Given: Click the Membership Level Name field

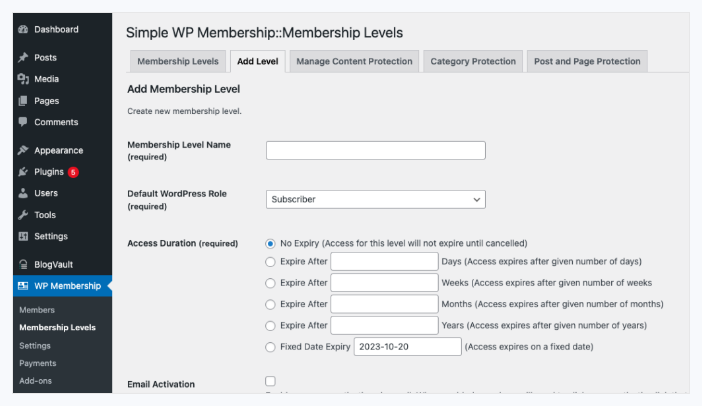Looking at the screenshot, I should pyautogui.click(x=376, y=150).
